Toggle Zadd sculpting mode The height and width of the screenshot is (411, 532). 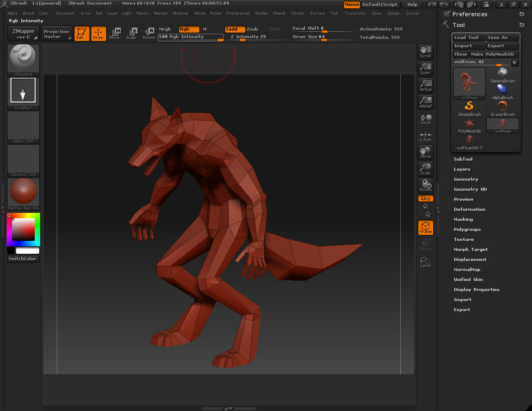(x=235, y=29)
